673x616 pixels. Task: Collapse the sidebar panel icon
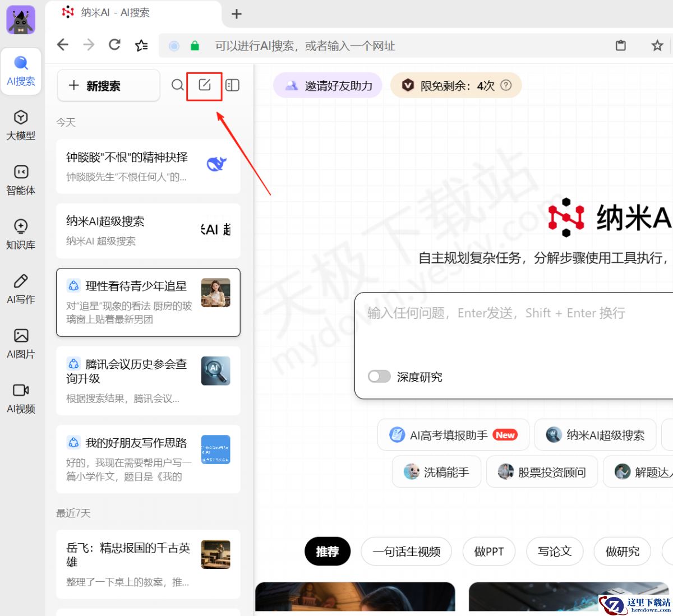point(232,85)
